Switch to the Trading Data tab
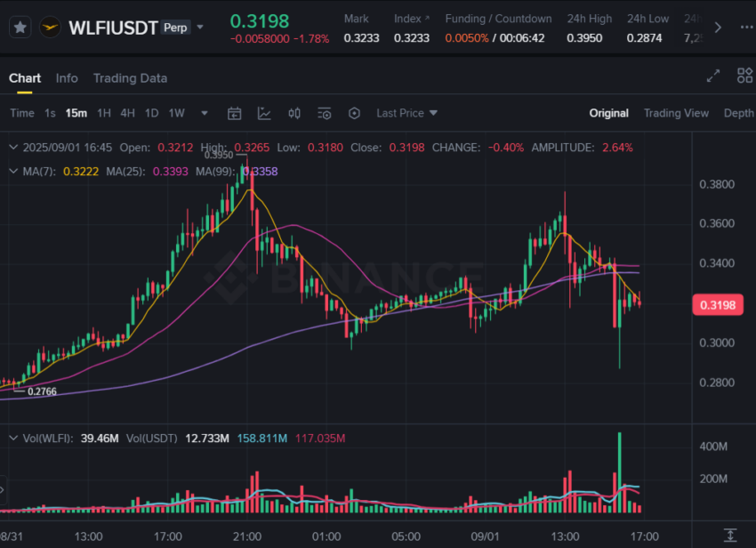The image size is (756, 548). pos(130,78)
